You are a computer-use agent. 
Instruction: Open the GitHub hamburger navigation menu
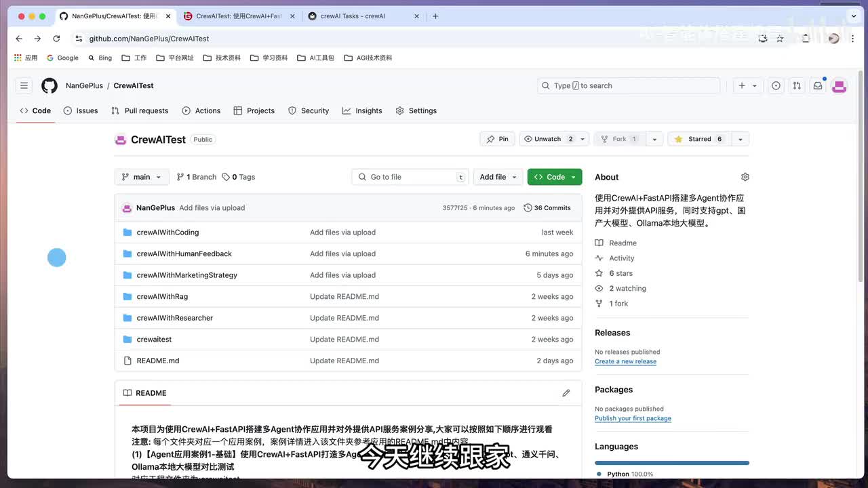[x=24, y=85]
